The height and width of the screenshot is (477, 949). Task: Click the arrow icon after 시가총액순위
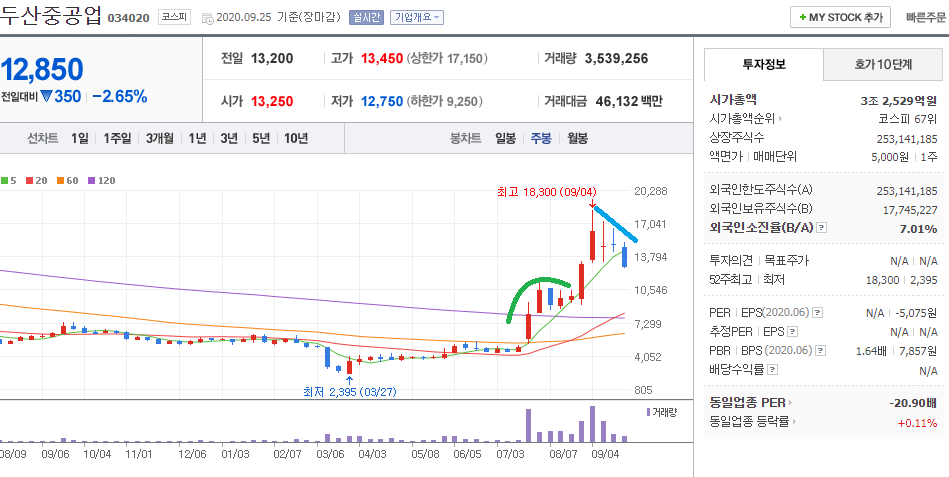pyautogui.click(x=781, y=119)
